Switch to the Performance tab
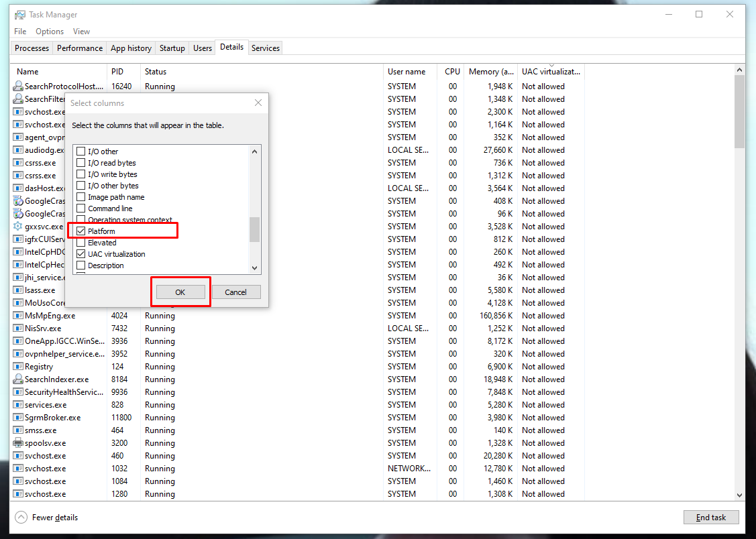756x539 pixels. click(80, 48)
